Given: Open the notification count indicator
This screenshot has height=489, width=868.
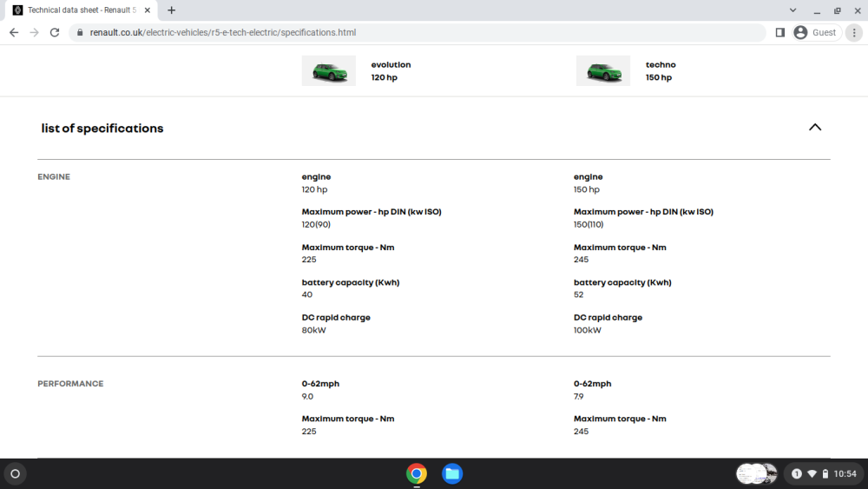Looking at the screenshot, I should tap(797, 473).
